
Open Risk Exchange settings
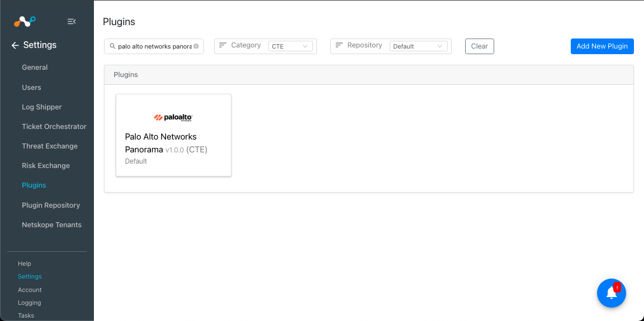(46, 166)
